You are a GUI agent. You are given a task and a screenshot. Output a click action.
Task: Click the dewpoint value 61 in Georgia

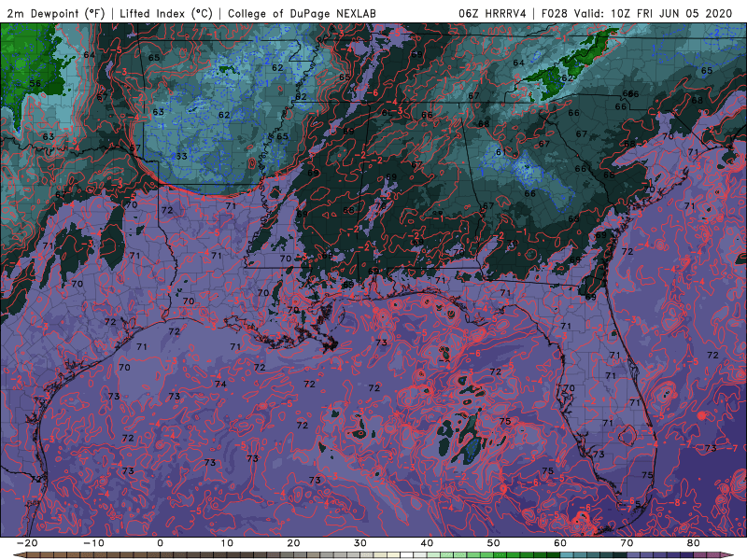tap(500, 152)
